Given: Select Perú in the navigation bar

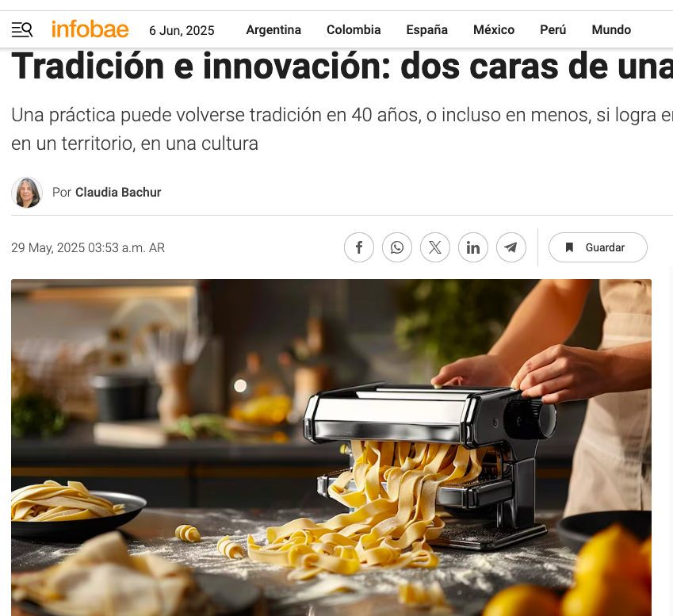Looking at the screenshot, I should (553, 29).
